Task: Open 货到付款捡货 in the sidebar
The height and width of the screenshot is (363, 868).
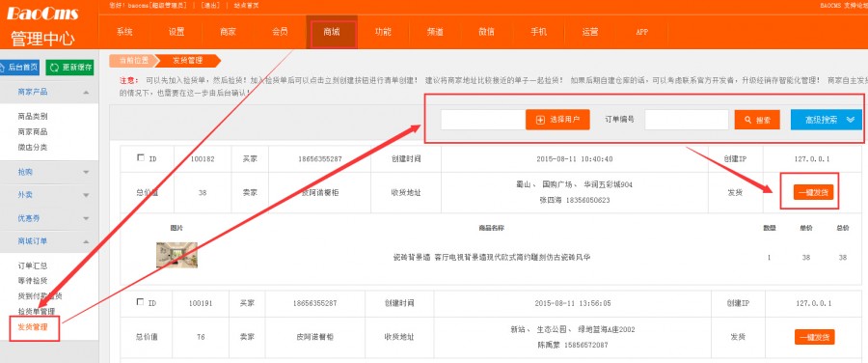Action: [40, 296]
